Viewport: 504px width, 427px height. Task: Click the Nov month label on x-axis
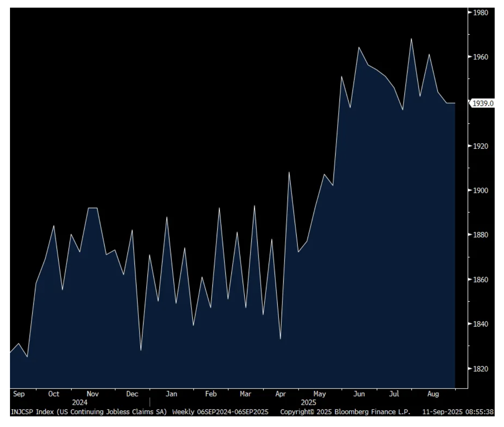[93, 394]
